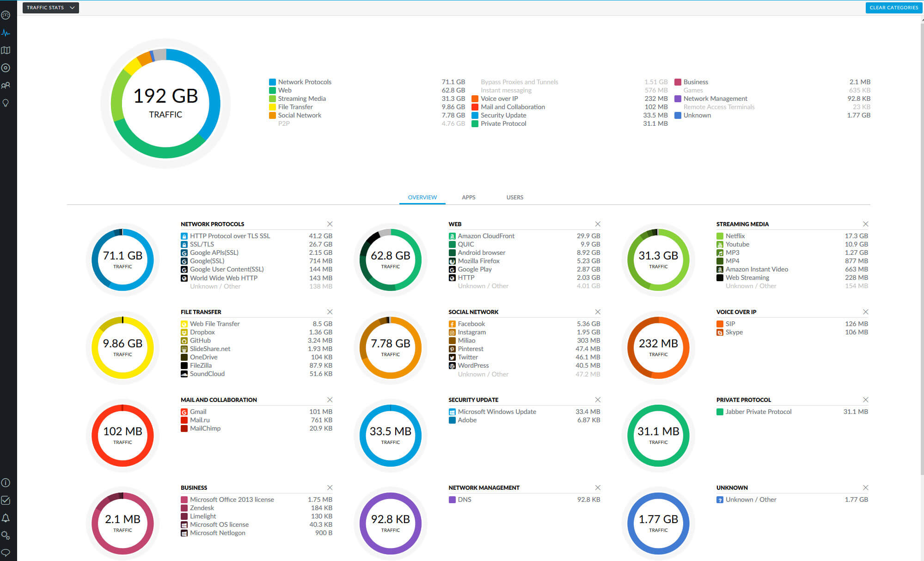This screenshot has height=561, width=924.
Task: Click the GitHub icon under File Transfer
Action: coord(184,341)
